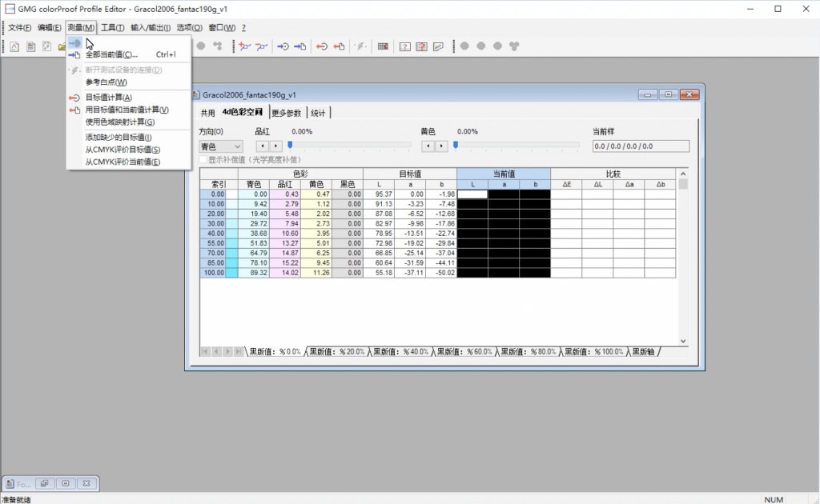Click the target L value 55.18 cell
The image size is (820, 504).
(x=379, y=273)
